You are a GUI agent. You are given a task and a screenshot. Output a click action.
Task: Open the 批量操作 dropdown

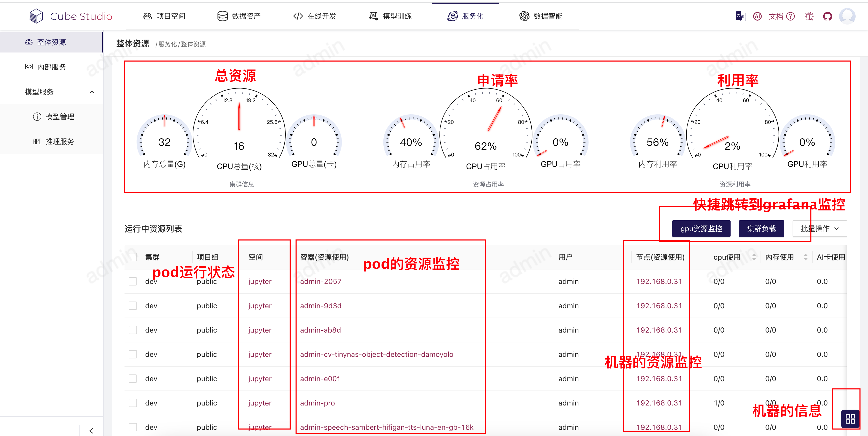pos(819,229)
